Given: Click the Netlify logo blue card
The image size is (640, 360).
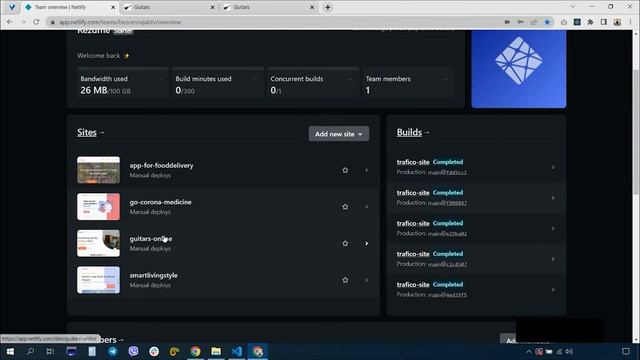Looking at the screenshot, I should 519,69.
